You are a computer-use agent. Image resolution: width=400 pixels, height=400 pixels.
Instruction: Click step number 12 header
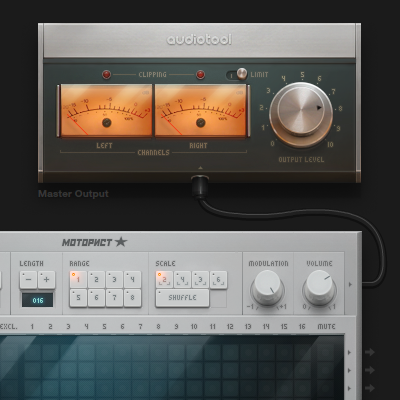(230, 326)
